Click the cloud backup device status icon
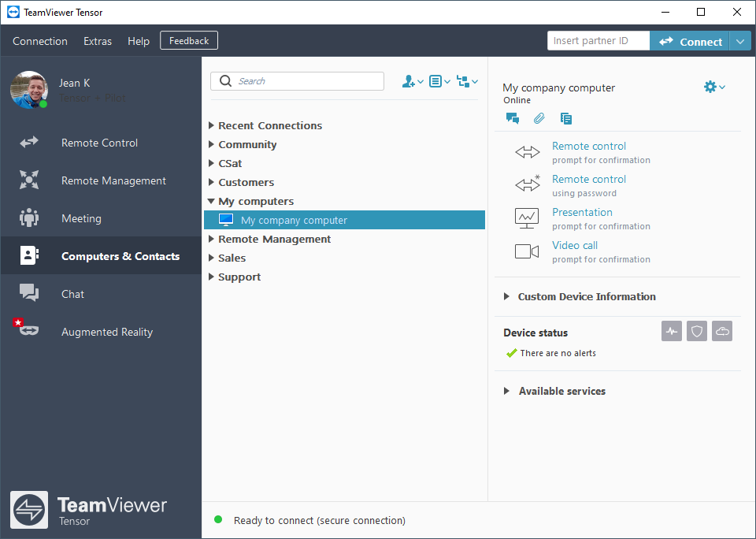The height and width of the screenshot is (539, 756). coord(722,331)
